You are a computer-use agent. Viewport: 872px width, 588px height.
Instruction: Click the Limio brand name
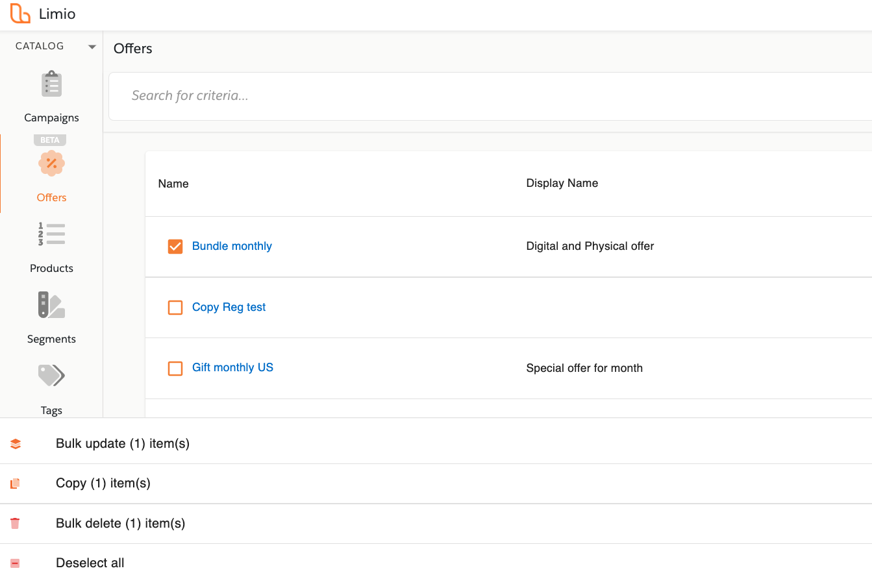pos(57,14)
